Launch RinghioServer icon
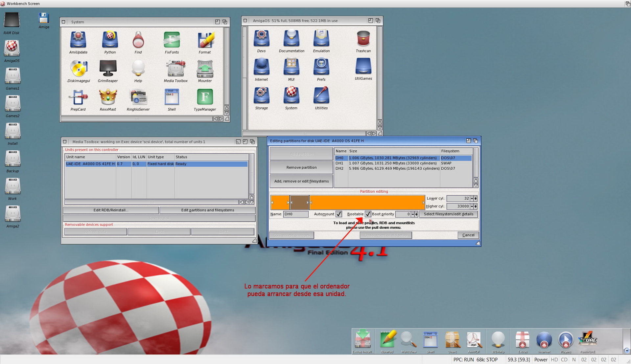 point(138,97)
